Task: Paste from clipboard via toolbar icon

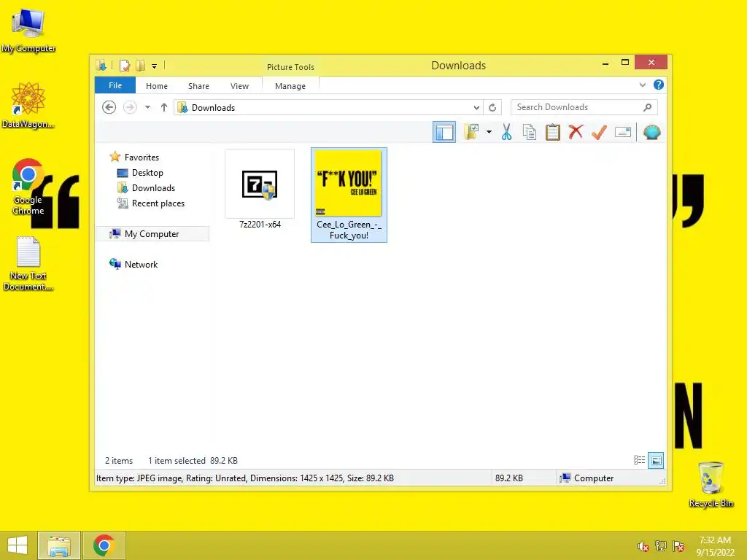Action: click(x=553, y=132)
